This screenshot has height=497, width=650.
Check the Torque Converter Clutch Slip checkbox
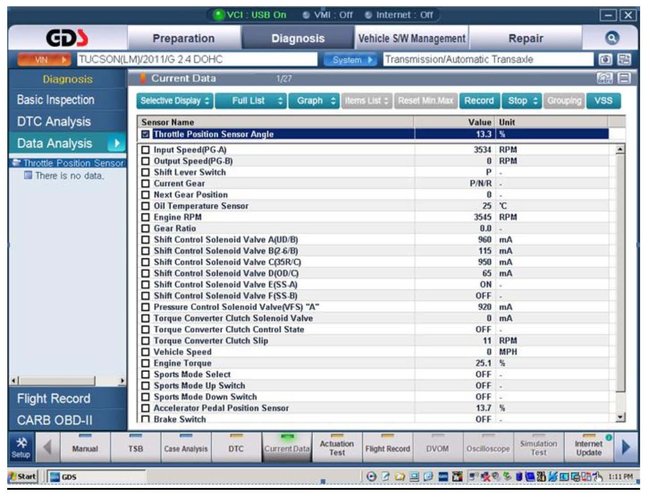145,341
